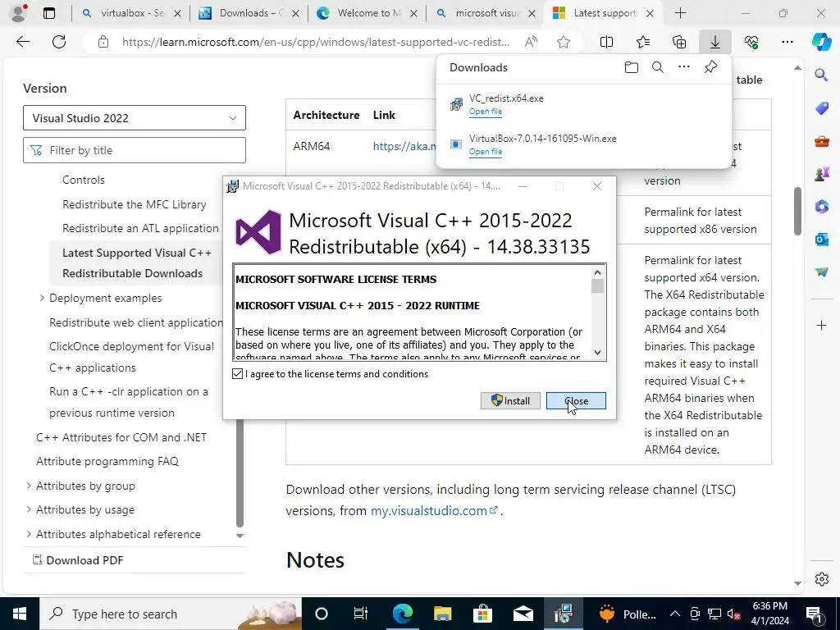Open sidebar settings gear icon
Viewport: 840px width, 630px height.
[821, 579]
